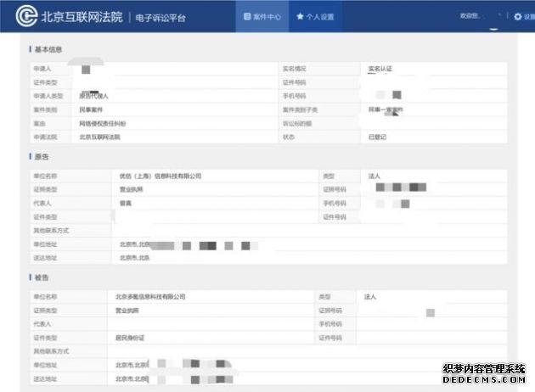This screenshot has width=535, height=392.
Task: Open the 案件中心 tab
Action: [x=262, y=16]
